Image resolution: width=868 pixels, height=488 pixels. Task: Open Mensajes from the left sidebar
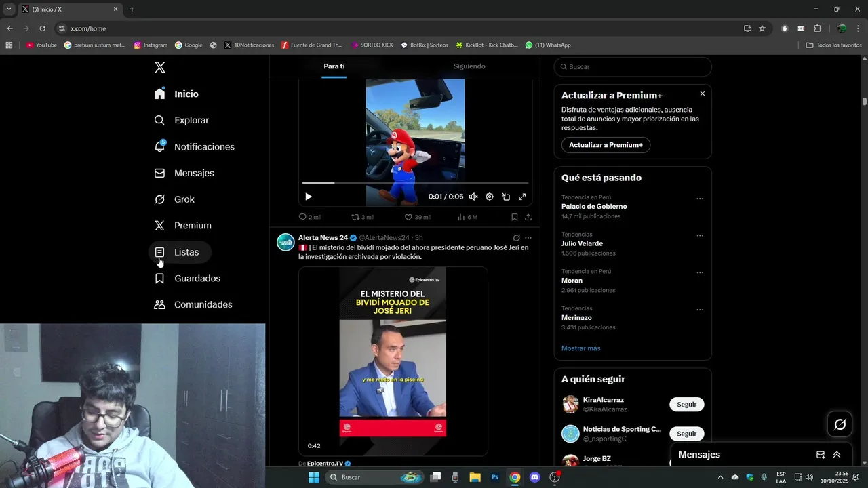tap(184, 173)
